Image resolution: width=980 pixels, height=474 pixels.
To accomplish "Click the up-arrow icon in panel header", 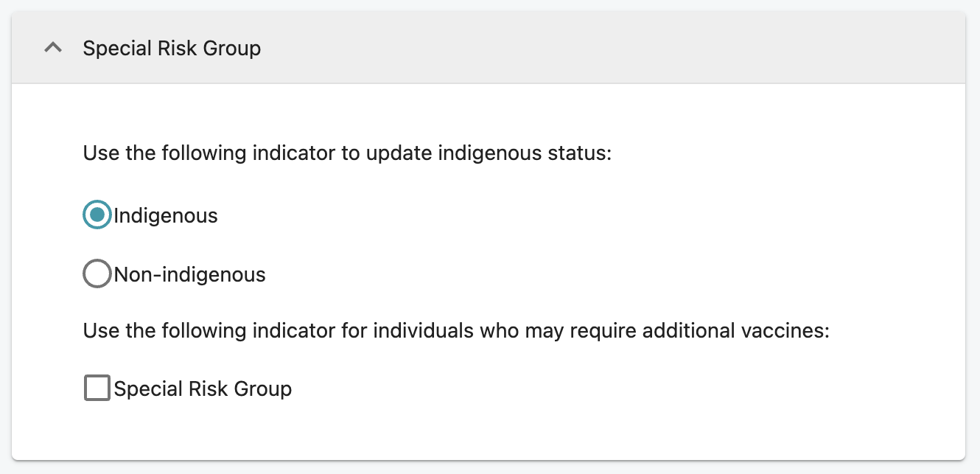I will coord(53,48).
